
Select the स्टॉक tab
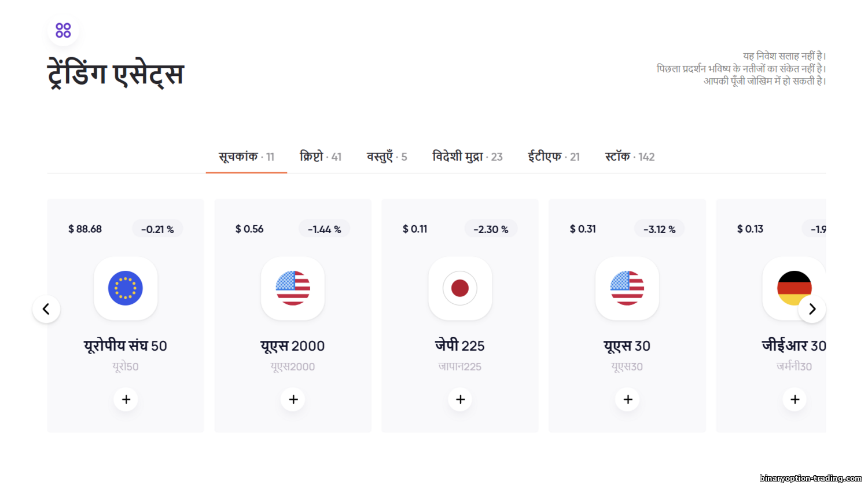point(630,157)
